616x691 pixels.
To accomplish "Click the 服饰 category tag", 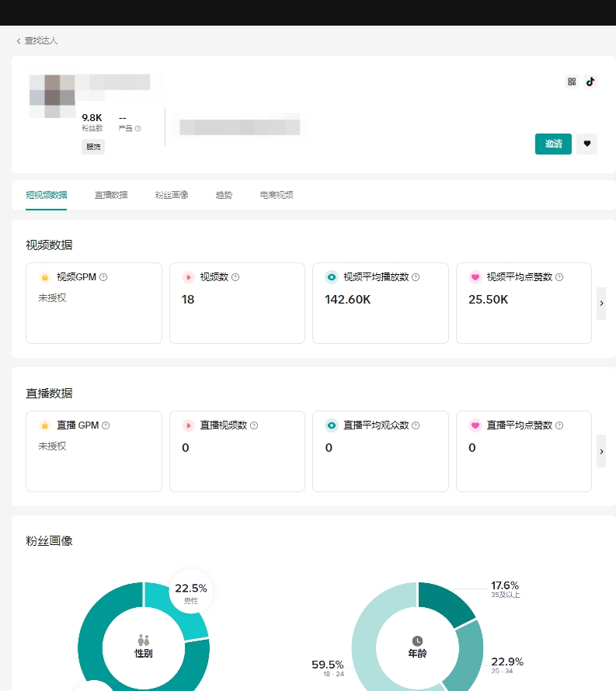I will coord(93,147).
